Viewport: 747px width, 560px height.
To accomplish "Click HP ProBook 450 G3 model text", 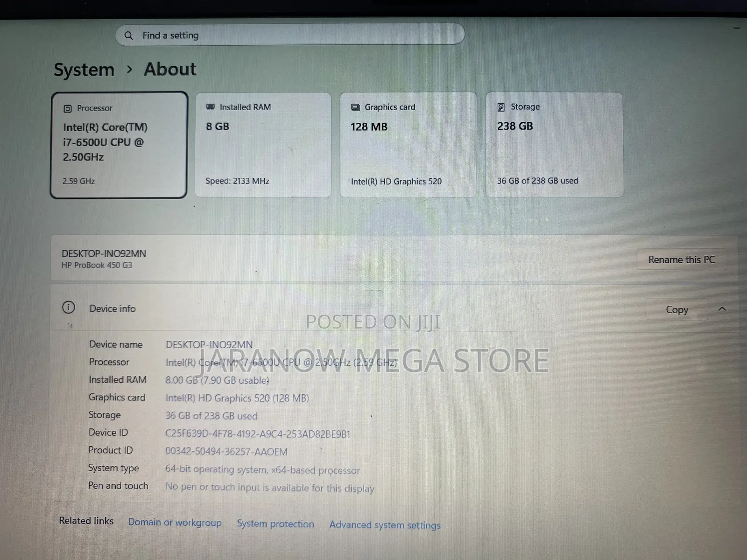I will pyautogui.click(x=97, y=265).
